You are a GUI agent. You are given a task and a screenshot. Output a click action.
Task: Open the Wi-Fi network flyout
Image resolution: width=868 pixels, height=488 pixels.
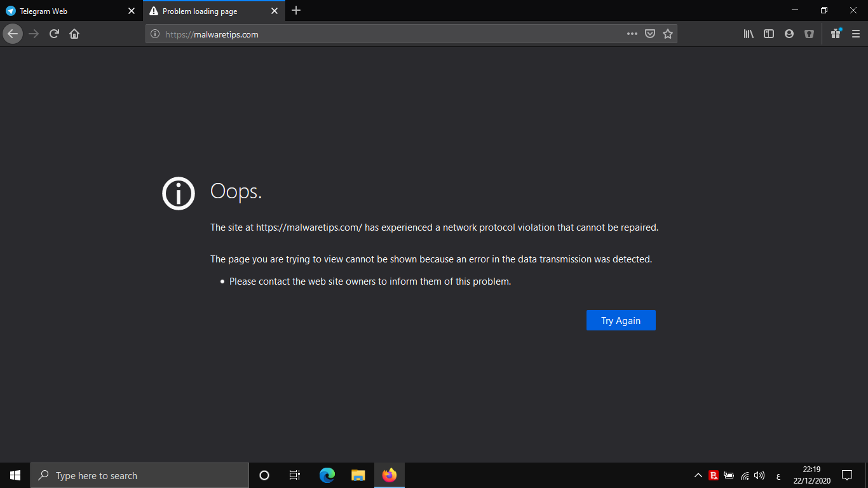745,475
